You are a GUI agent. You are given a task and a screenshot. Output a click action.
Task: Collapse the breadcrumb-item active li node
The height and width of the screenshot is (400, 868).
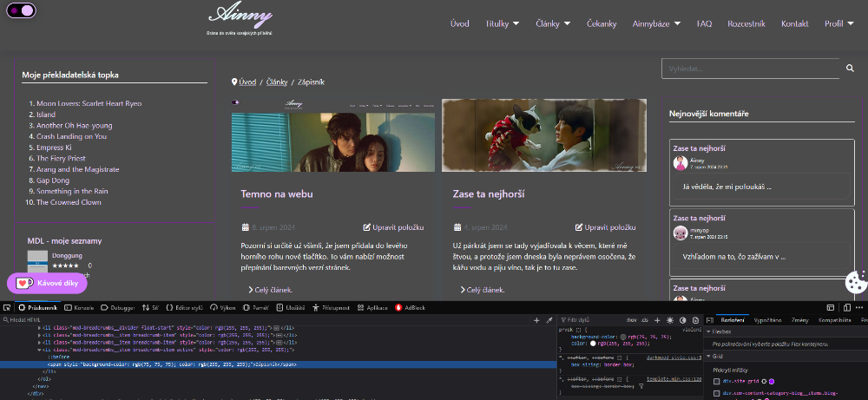[39, 350]
